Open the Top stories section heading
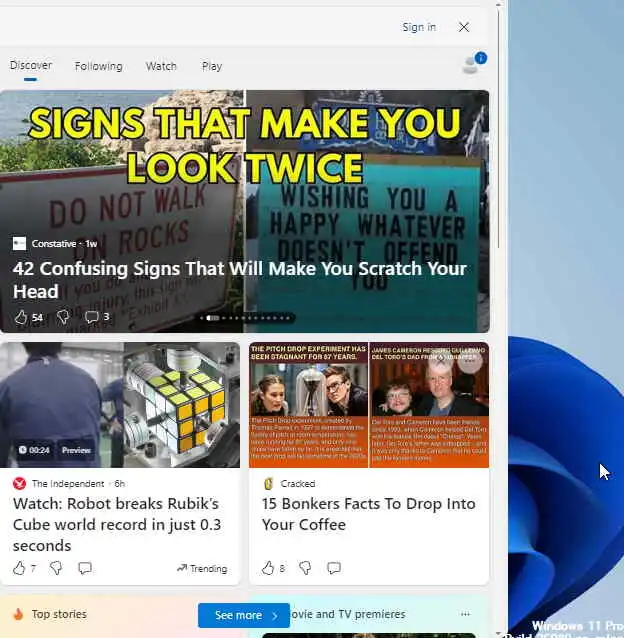624x638 pixels. 59,614
